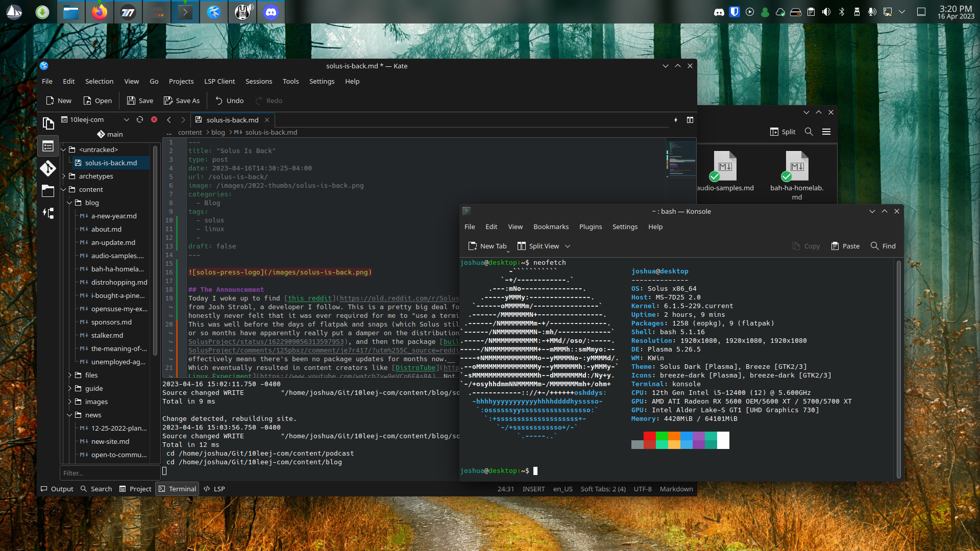Click the solus-is-back.md tab in editor
The image size is (980, 551).
[232, 120]
